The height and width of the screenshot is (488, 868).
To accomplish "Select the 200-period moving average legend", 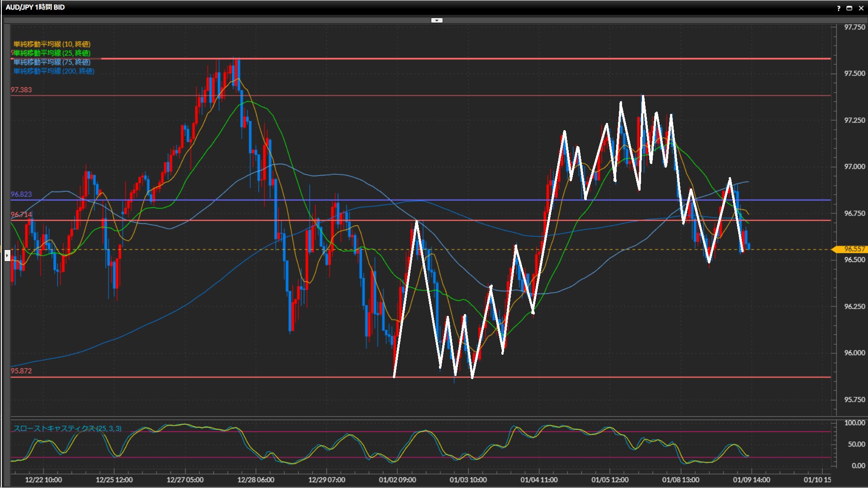I will point(54,71).
